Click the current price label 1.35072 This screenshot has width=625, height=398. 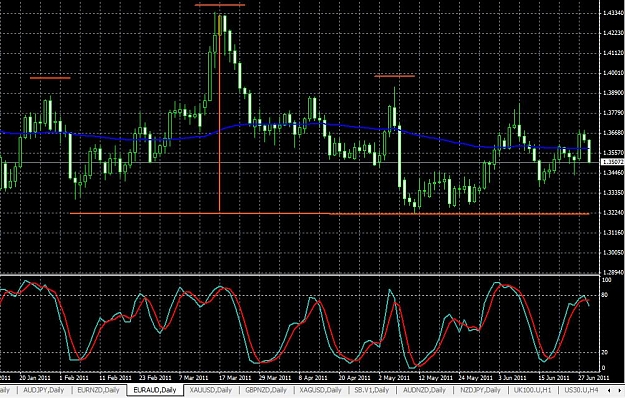coord(612,162)
